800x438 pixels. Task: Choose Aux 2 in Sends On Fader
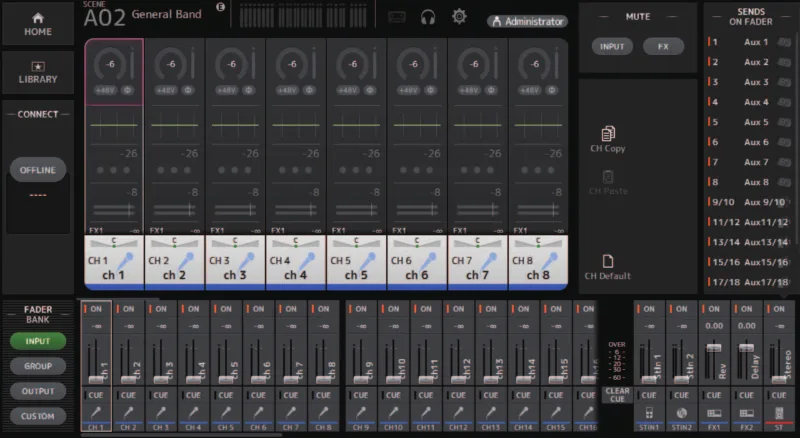tap(749, 62)
